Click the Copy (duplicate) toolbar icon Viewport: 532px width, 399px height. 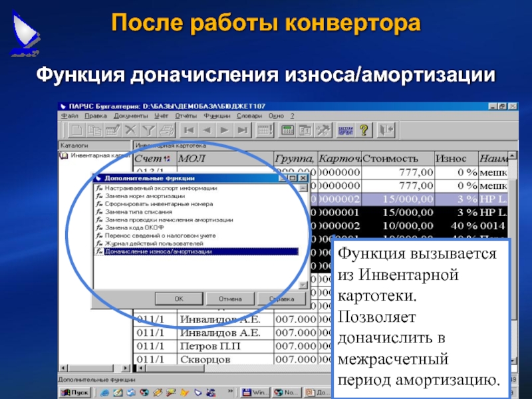point(94,130)
